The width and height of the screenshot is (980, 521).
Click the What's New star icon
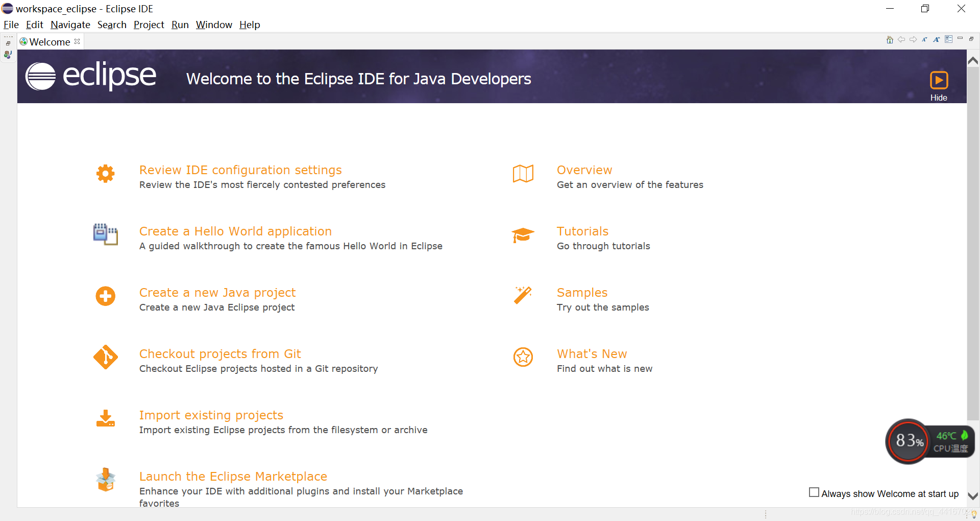(x=523, y=357)
